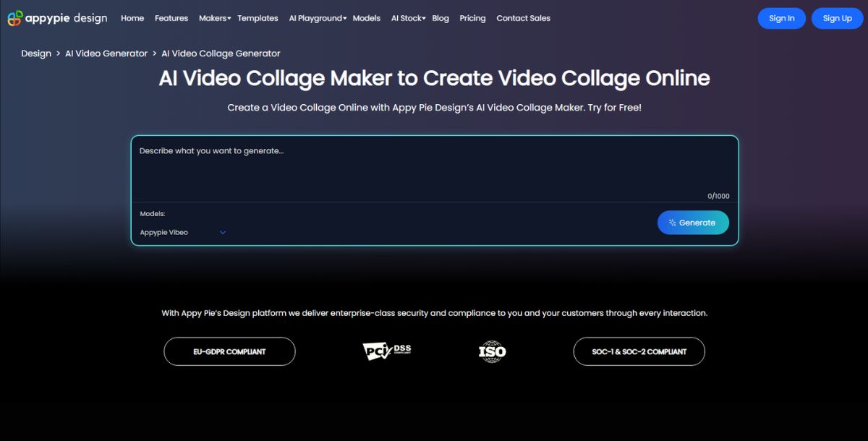Viewport: 868px width, 441px height.
Task: Open the Templates page
Action: coord(258,18)
